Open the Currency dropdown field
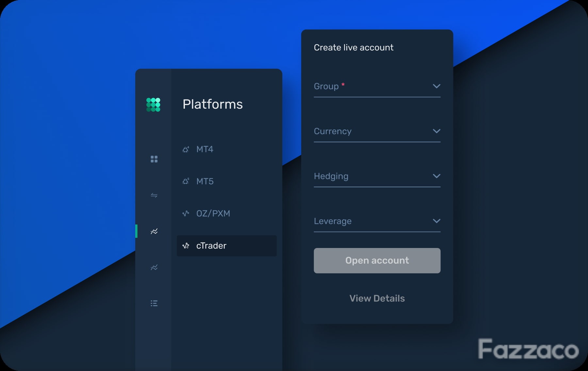The width and height of the screenshot is (588, 371). [x=377, y=131]
